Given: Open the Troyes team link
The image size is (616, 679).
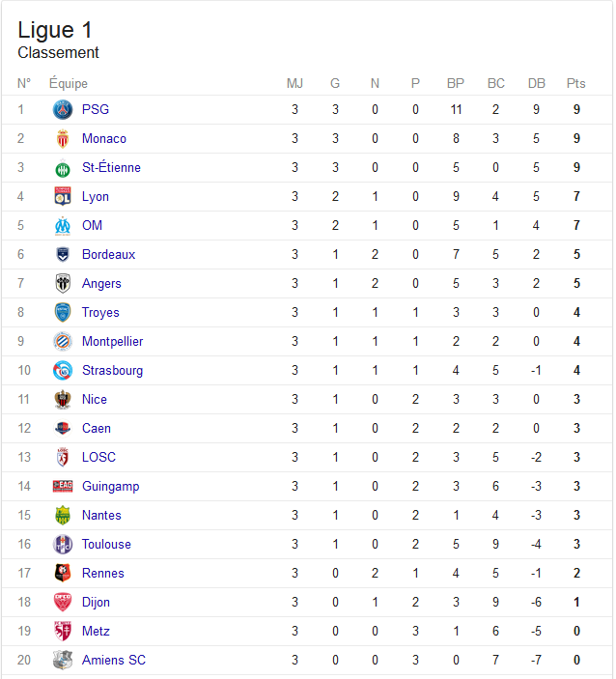Looking at the screenshot, I should [100, 313].
